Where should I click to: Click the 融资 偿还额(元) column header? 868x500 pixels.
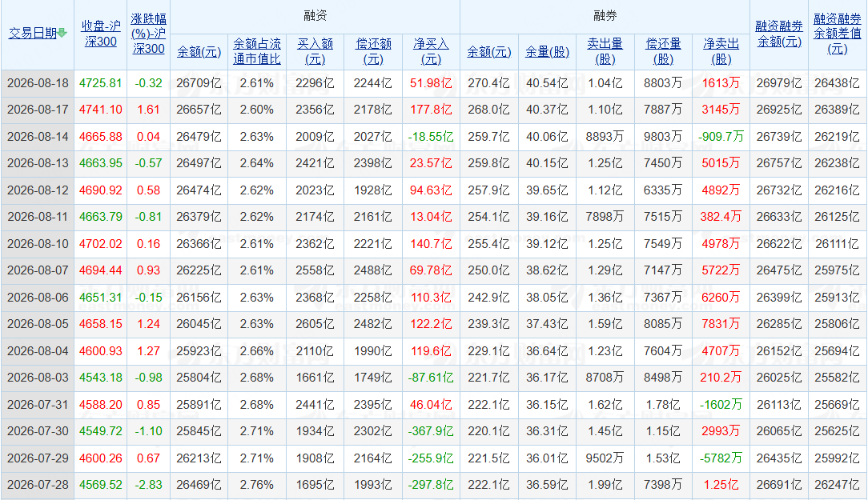[x=373, y=51]
